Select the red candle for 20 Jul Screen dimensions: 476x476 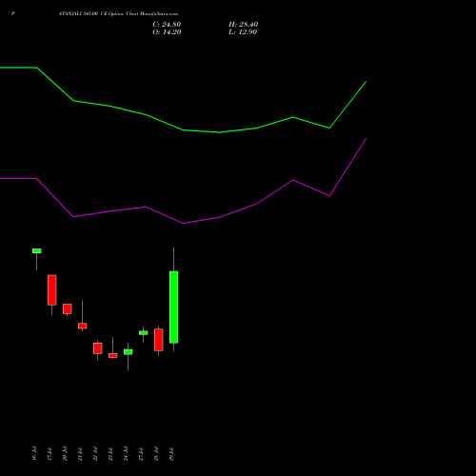tap(68, 308)
